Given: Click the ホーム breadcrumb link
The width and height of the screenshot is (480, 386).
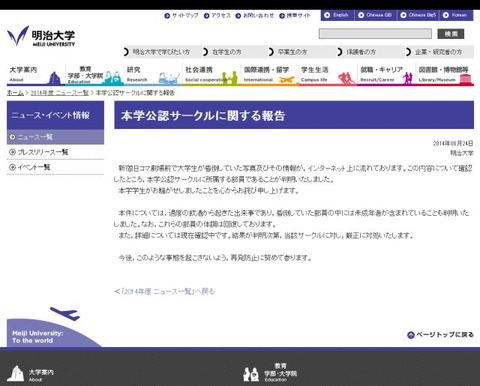Looking at the screenshot, I should click(x=15, y=93).
